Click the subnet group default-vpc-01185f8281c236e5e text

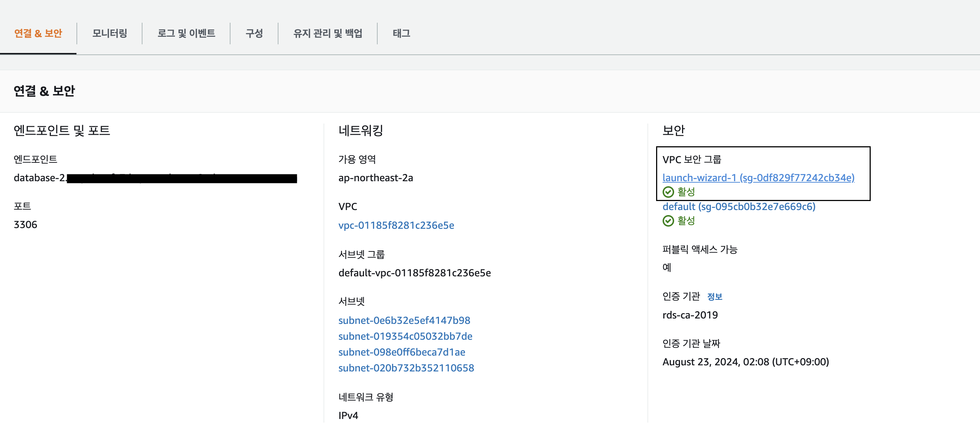click(414, 273)
